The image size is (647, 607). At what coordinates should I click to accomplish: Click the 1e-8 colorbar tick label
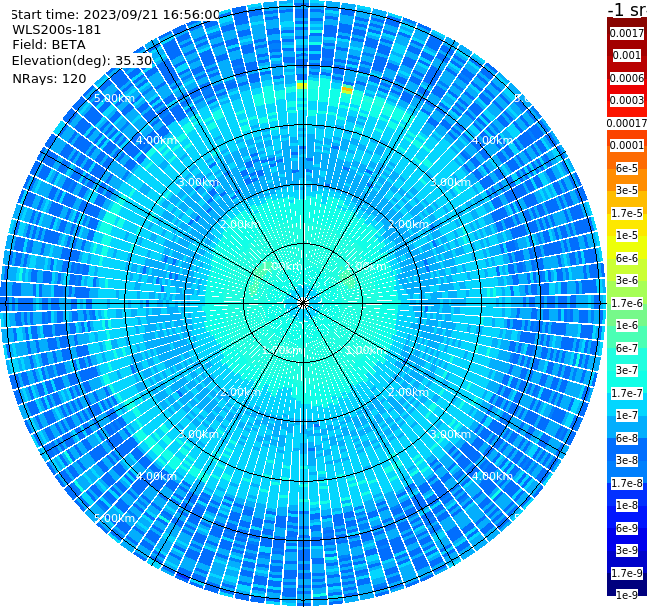[x=627, y=505]
